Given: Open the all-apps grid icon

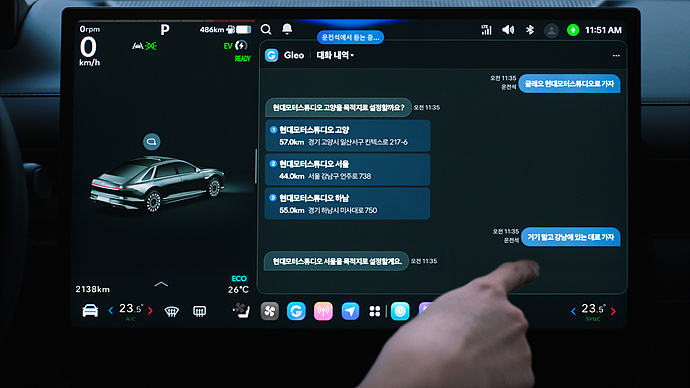Looking at the screenshot, I should click(x=374, y=311).
